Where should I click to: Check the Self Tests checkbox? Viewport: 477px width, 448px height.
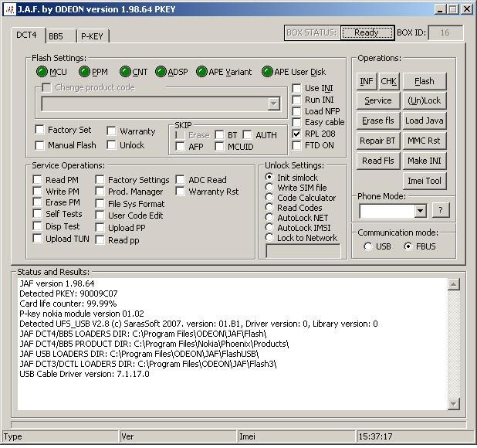coord(37,214)
